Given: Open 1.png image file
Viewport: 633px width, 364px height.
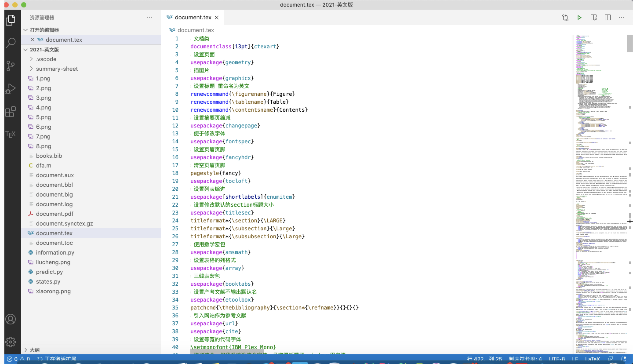Looking at the screenshot, I should point(91,78).
